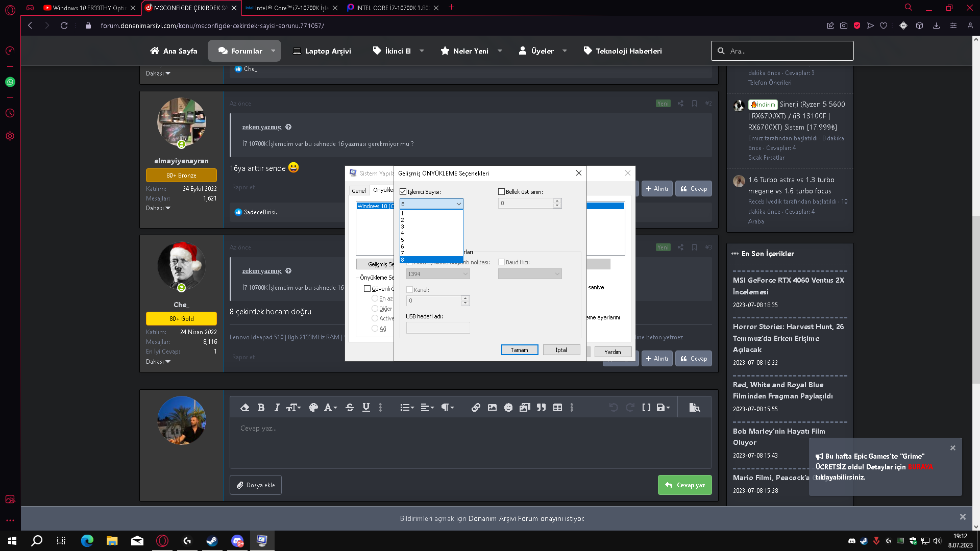
Task: Click the insert table icon
Action: (557, 408)
